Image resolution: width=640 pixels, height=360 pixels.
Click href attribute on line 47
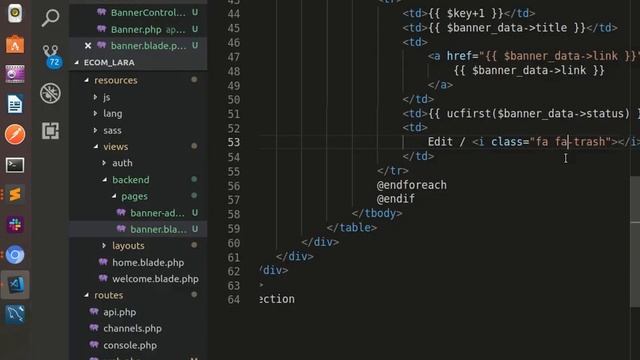459,56
